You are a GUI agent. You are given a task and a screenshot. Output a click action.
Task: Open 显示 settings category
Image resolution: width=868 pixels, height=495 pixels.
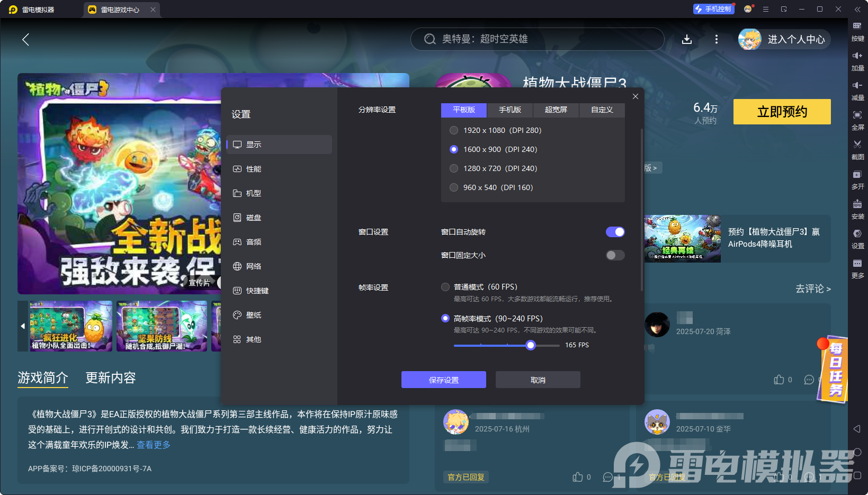(x=279, y=145)
